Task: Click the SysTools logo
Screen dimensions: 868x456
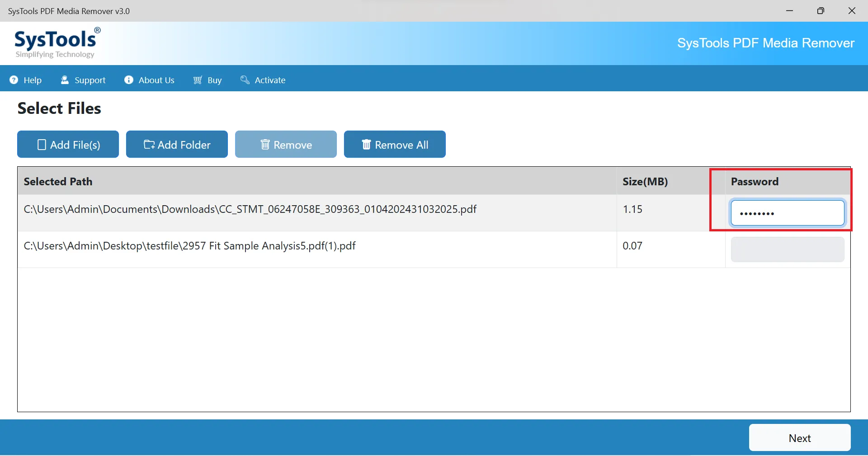Action: click(x=57, y=43)
